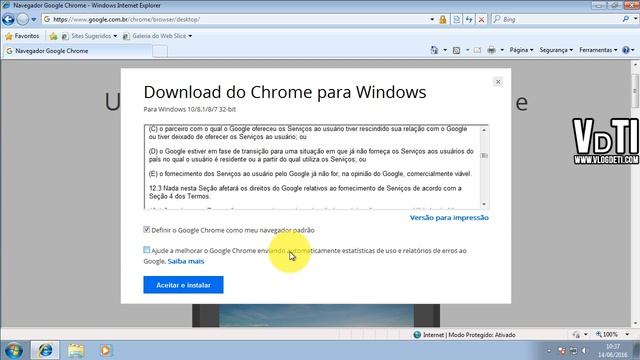640x360 pixels.
Task: View the security lock report icon
Action: [442, 19]
